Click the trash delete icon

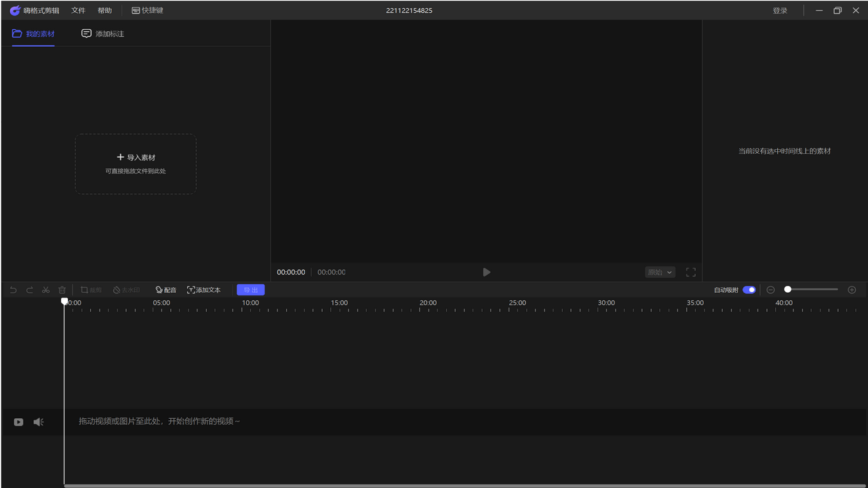pyautogui.click(x=62, y=290)
